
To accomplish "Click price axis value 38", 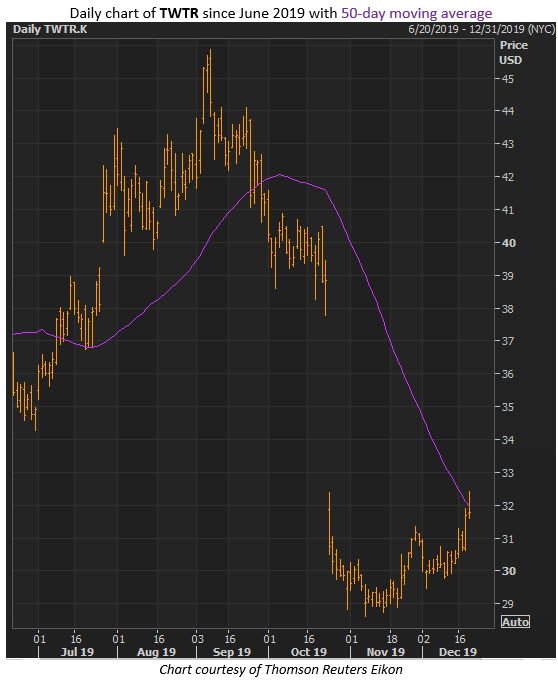I will coord(508,309).
